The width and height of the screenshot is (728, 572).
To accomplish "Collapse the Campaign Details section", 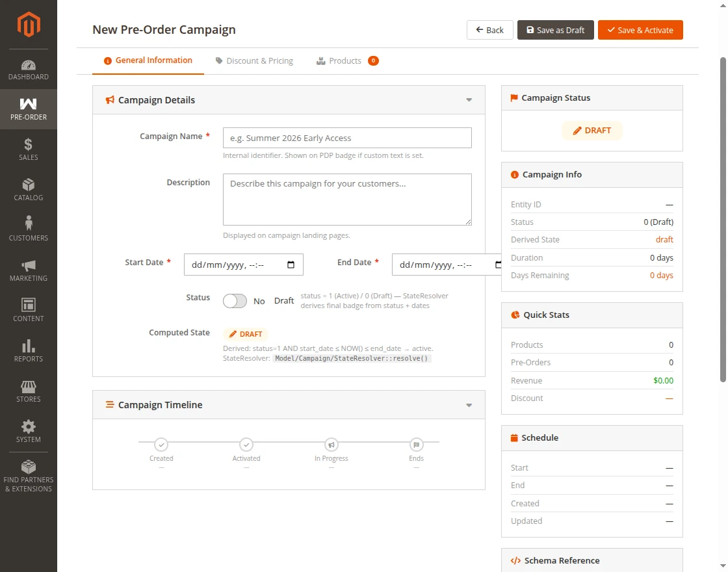I will (x=469, y=100).
